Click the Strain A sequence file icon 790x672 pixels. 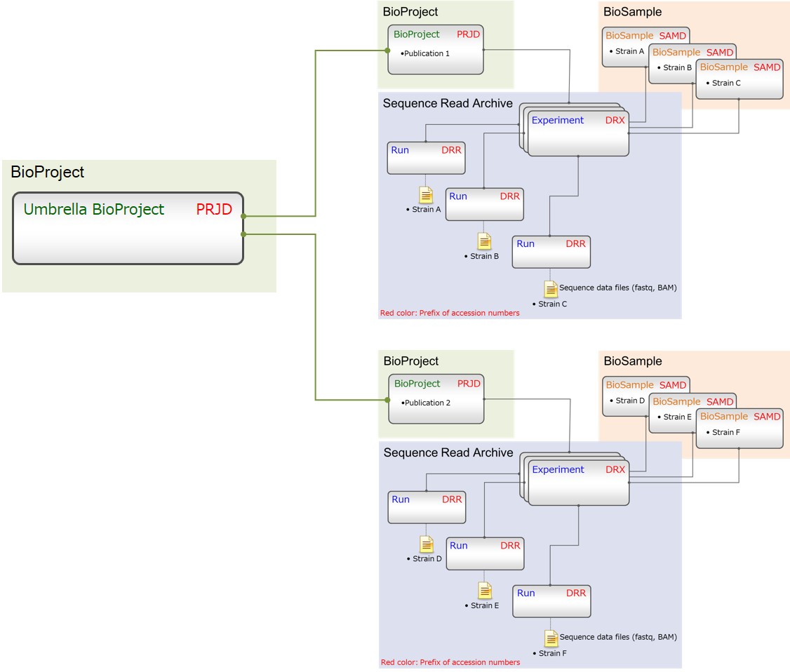click(x=425, y=195)
